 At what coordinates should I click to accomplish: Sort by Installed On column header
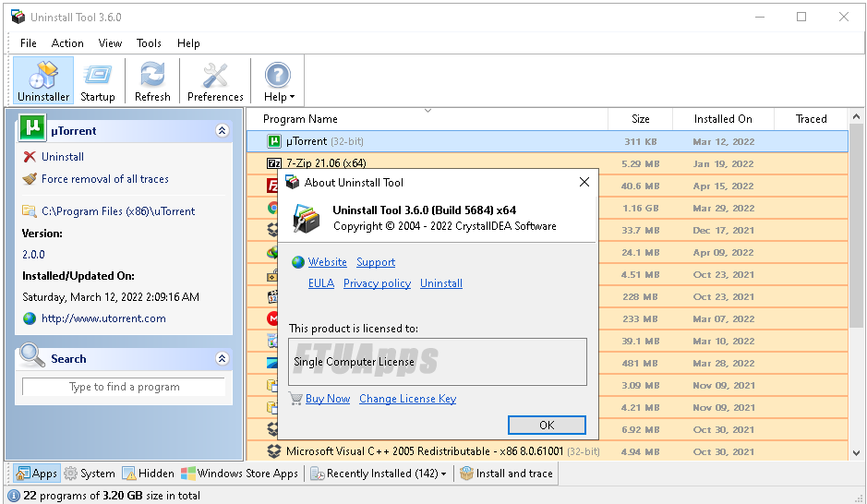point(723,119)
